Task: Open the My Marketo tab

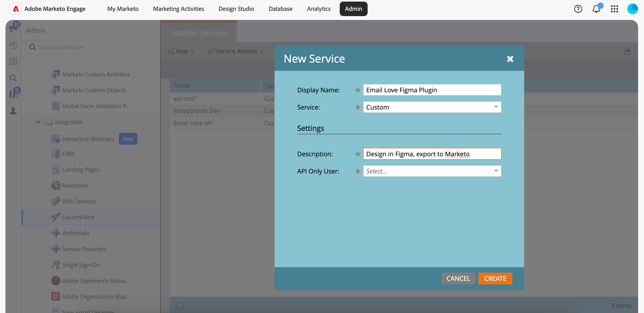Action: [123, 9]
